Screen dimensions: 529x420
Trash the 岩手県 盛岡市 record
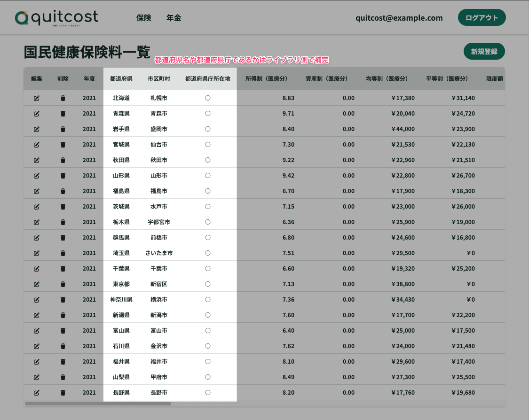[63, 129]
